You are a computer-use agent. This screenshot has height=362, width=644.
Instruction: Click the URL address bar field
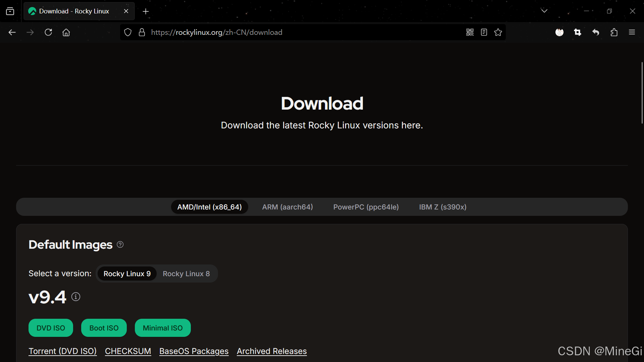[x=302, y=32]
